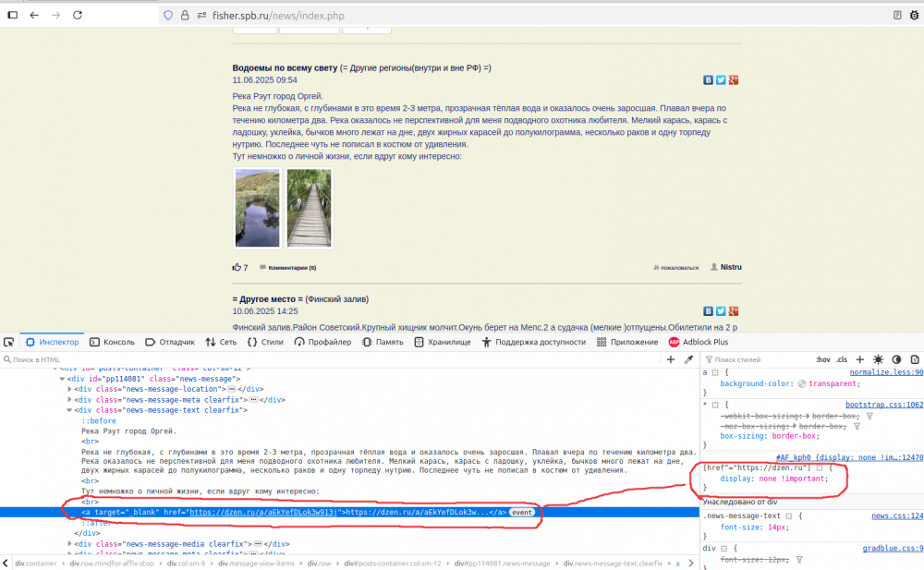
Task: Open the Сеть tab
Action: click(221, 342)
